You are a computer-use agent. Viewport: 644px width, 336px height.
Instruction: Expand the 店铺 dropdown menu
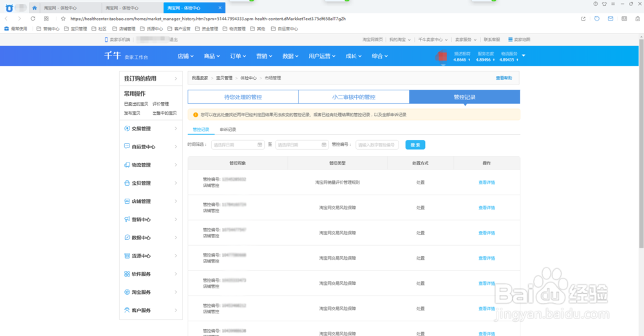pyautogui.click(x=185, y=56)
